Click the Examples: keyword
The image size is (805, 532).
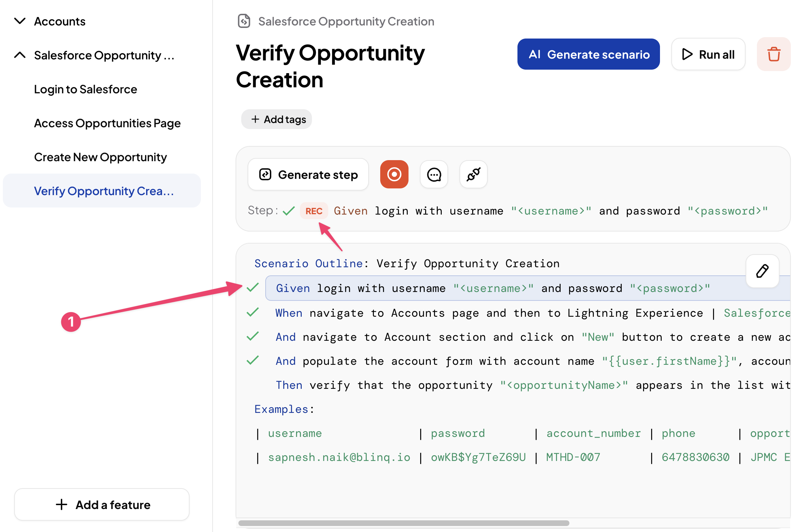(x=284, y=409)
